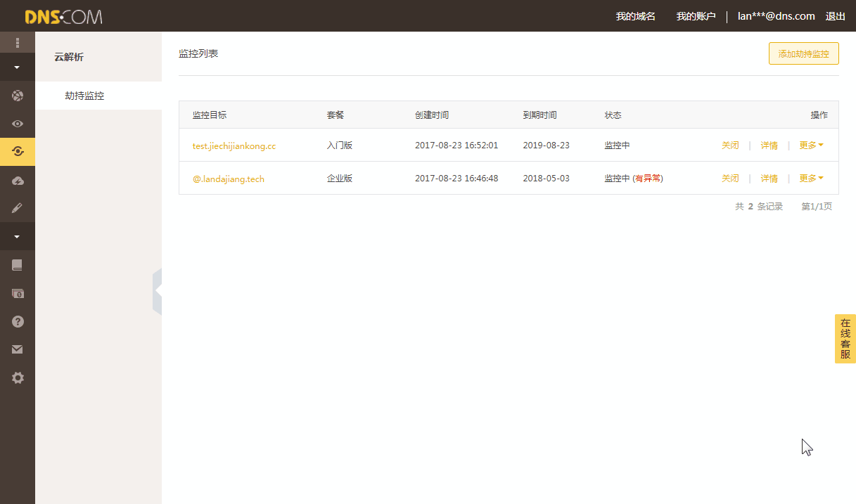Select 劫持监控 in the left submenu
The width and height of the screenshot is (856, 504).
tap(84, 96)
